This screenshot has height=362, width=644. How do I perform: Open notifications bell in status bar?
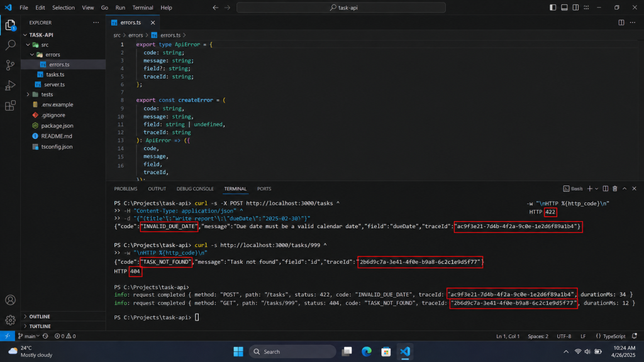[x=635, y=336]
